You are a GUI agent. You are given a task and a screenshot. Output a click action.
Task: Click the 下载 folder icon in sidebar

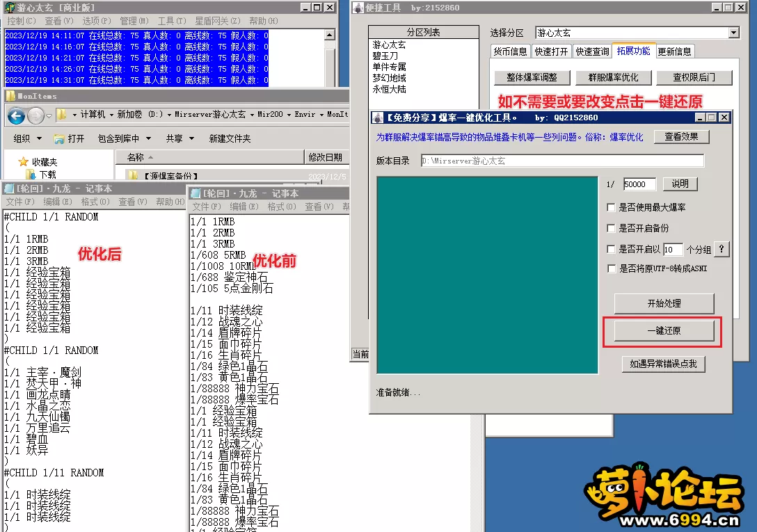(x=31, y=175)
